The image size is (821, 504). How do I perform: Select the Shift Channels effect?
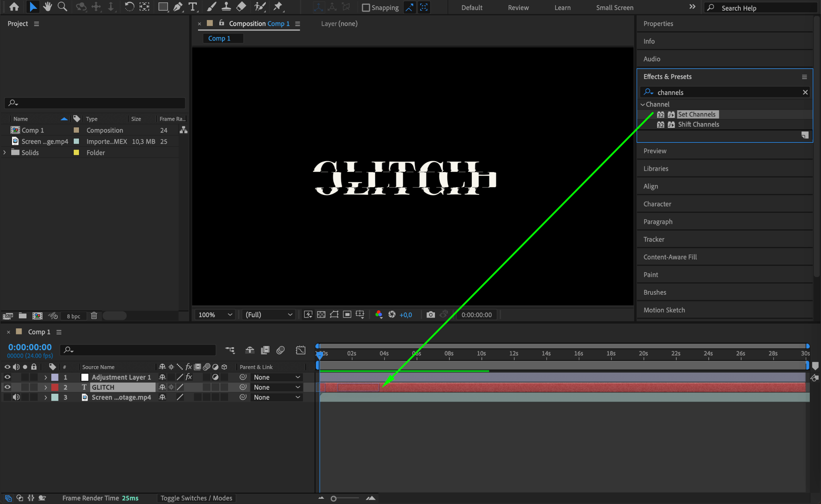coord(698,125)
